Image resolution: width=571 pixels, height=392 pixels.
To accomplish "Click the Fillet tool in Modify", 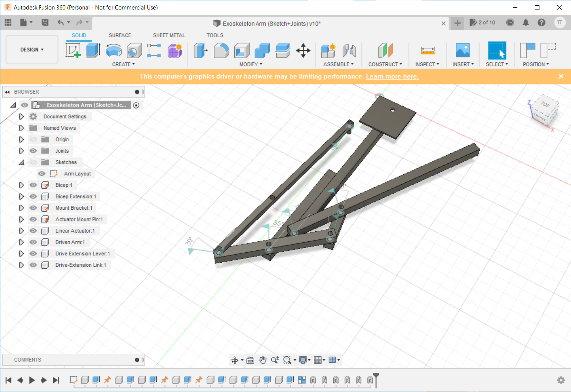I will 221,50.
